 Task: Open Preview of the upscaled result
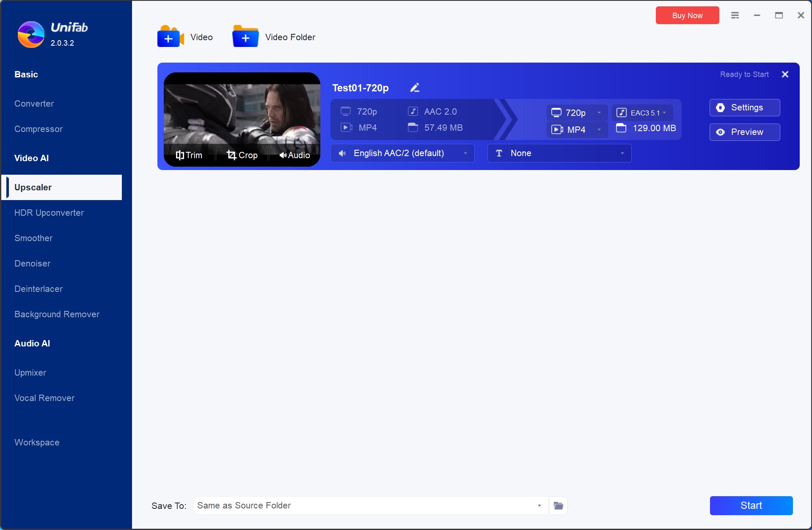pos(744,132)
